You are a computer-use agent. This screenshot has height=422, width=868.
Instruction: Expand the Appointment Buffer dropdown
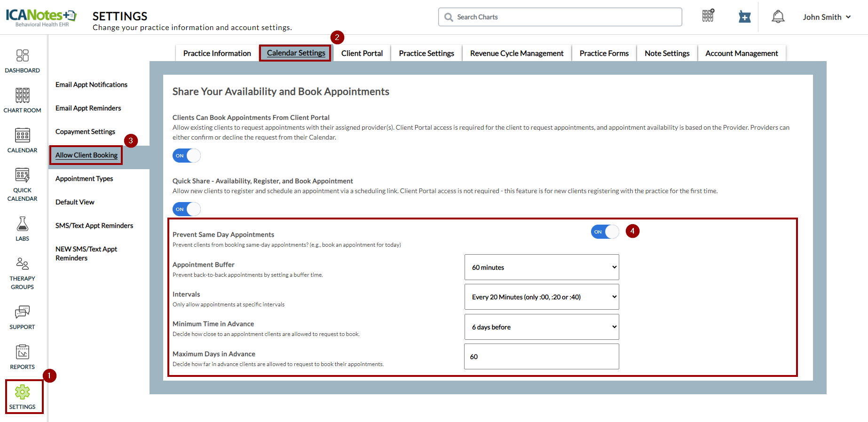pyautogui.click(x=542, y=267)
